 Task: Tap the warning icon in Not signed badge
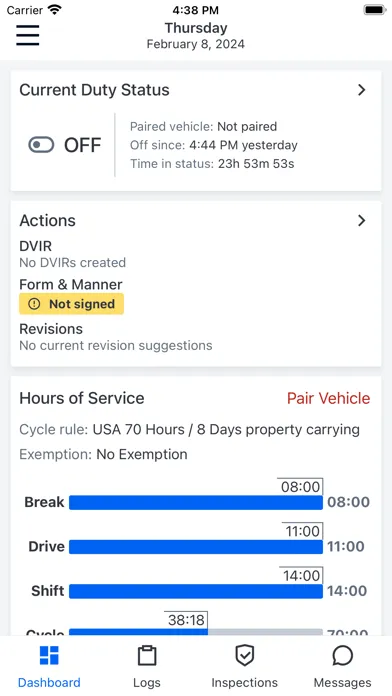pos(34,304)
